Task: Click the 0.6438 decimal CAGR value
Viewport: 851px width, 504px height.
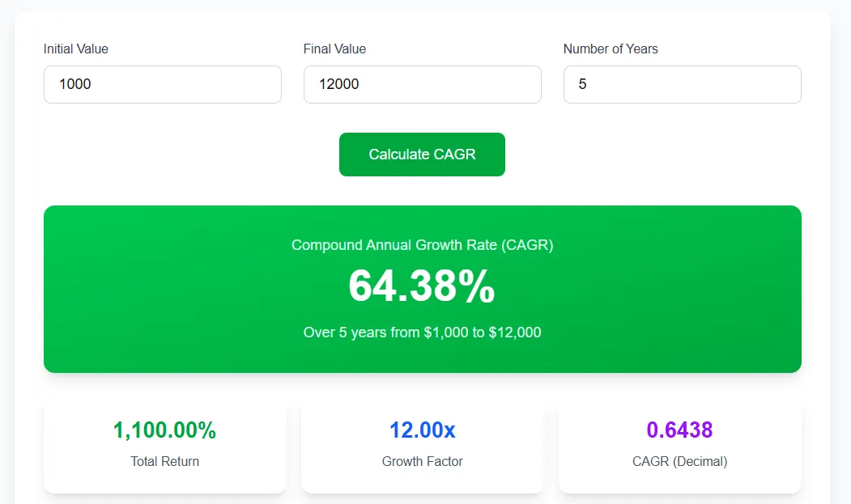Action: click(679, 430)
